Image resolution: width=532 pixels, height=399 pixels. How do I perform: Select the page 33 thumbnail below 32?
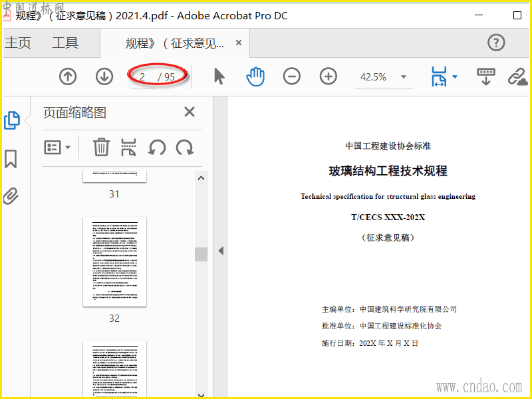click(114, 368)
